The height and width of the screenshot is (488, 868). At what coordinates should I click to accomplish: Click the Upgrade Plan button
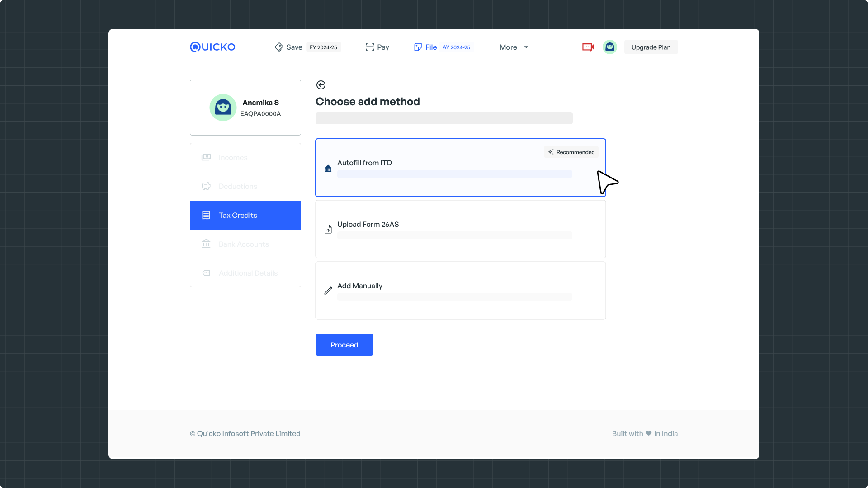[651, 47]
